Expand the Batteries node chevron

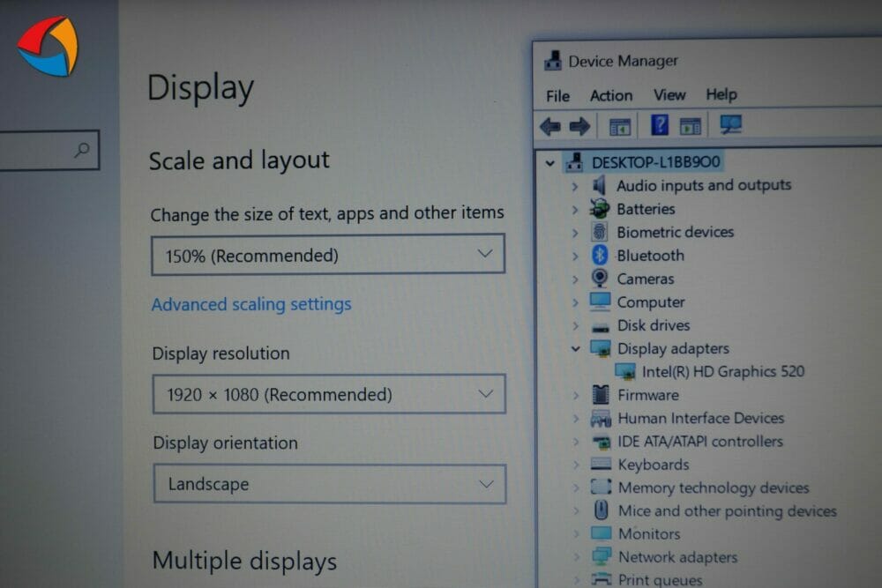coord(574,210)
